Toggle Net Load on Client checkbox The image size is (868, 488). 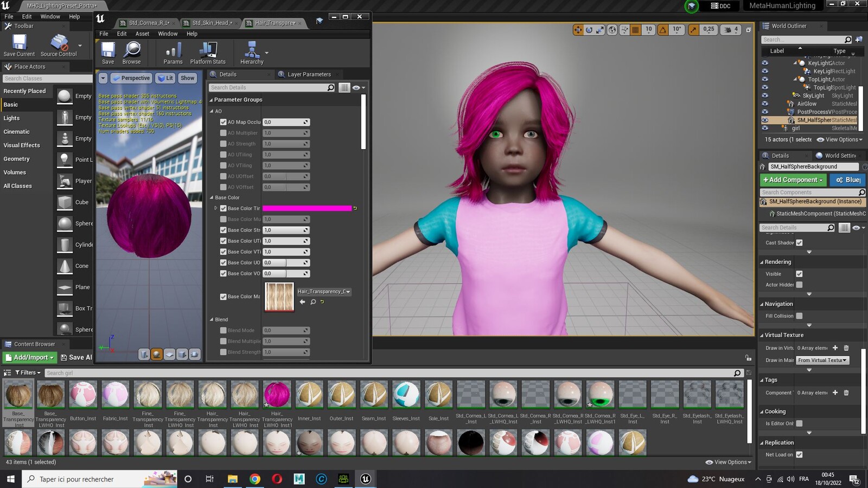[799, 455]
